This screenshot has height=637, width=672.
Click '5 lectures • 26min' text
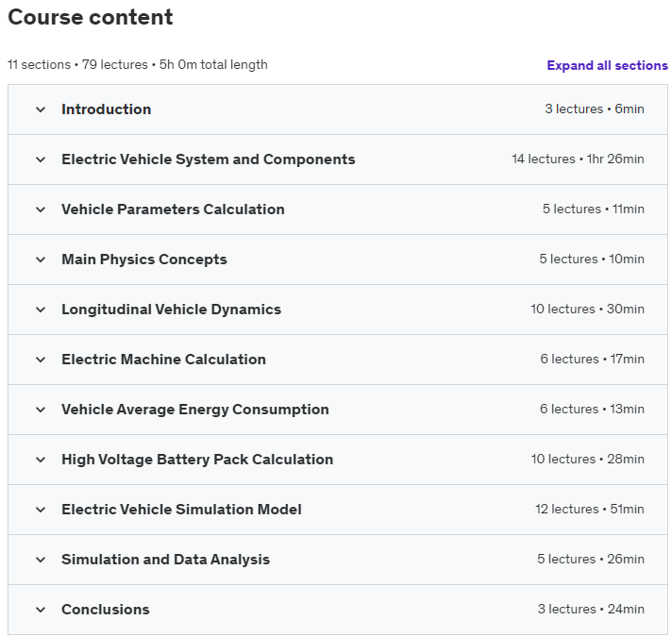(x=591, y=559)
